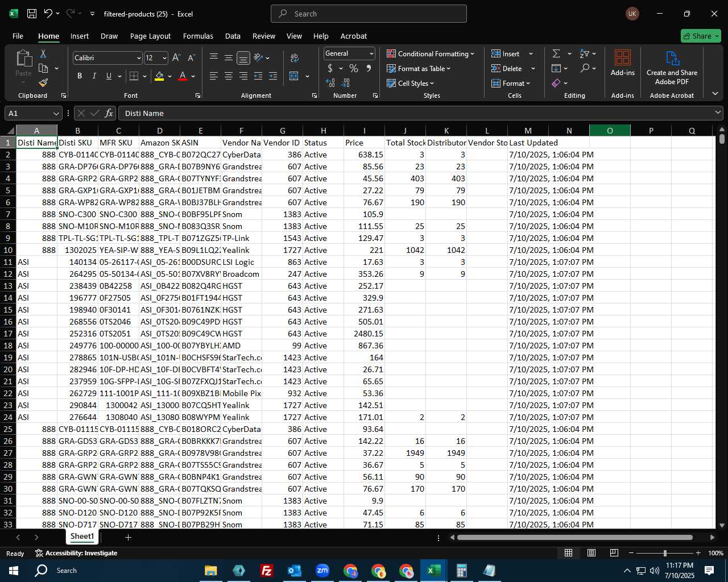Screen dimensions: 728x582
Task: Click the Copy icon in Clipboard group
Action: pos(43,68)
